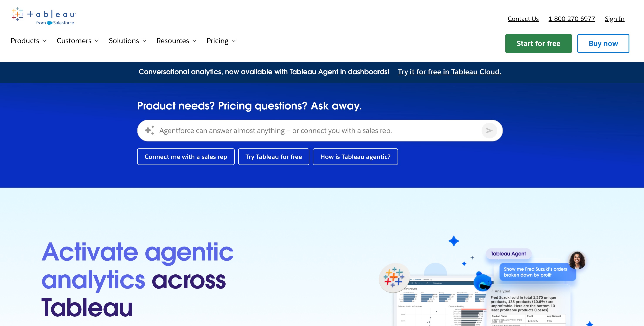Expand the Customers chevron
The width and height of the screenshot is (644, 326).
click(97, 41)
